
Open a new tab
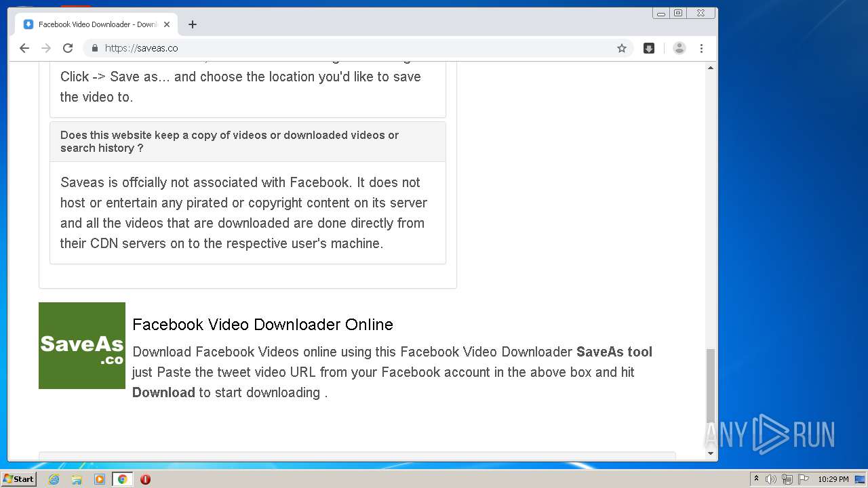pyautogui.click(x=193, y=24)
